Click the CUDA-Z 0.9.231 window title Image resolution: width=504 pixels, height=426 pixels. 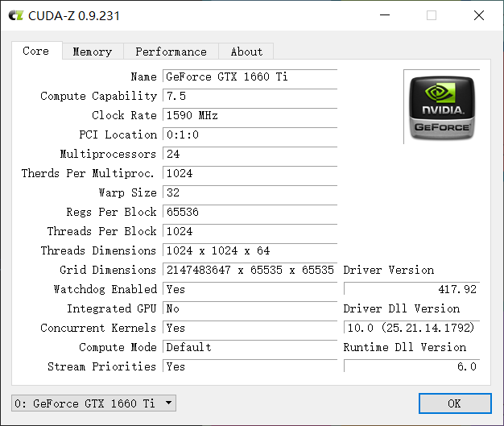[74, 16]
